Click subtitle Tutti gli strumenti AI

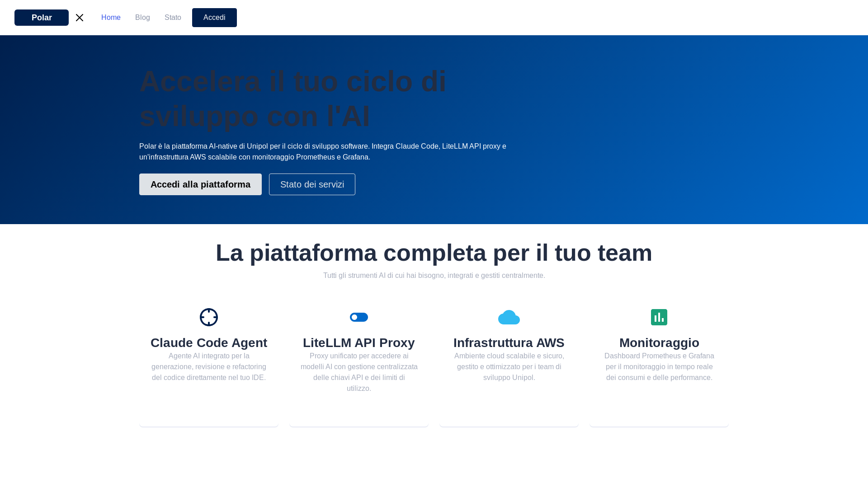point(434,276)
